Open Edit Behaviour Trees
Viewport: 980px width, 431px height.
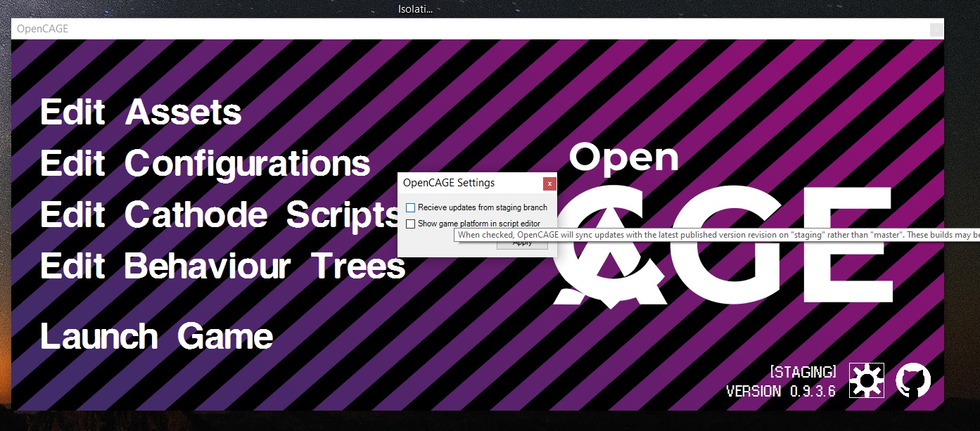point(222,266)
